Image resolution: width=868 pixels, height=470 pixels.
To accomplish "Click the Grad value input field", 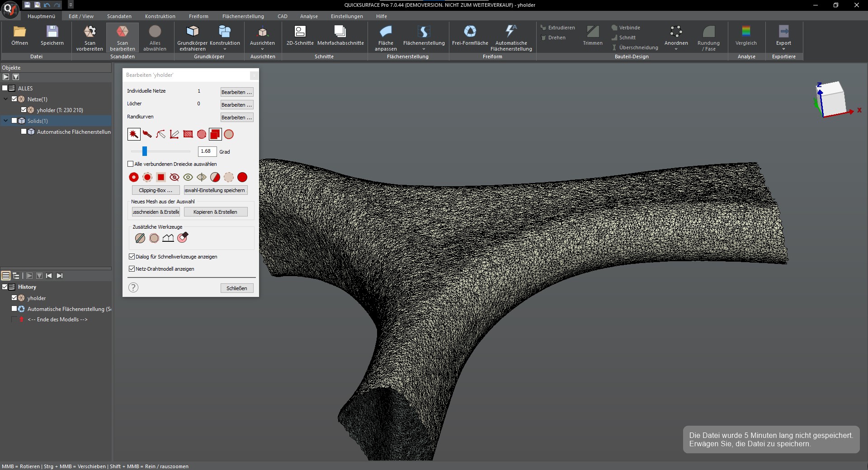I will click(x=207, y=151).
